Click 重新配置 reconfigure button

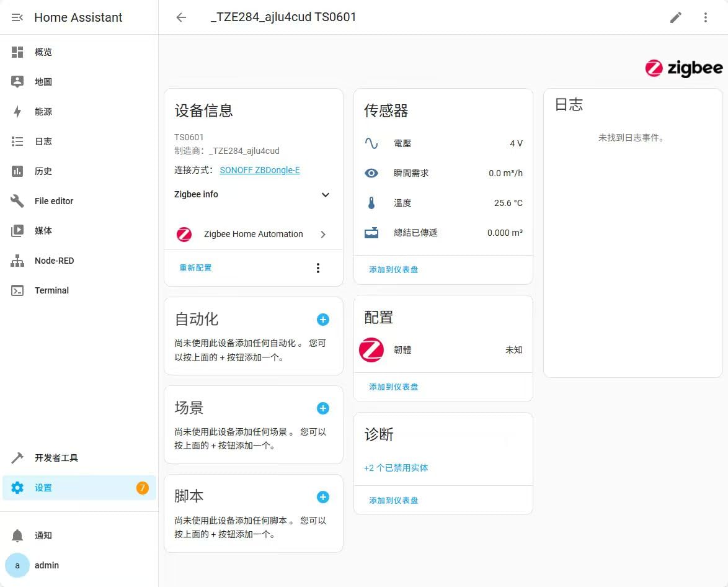[x=195, y=267]
